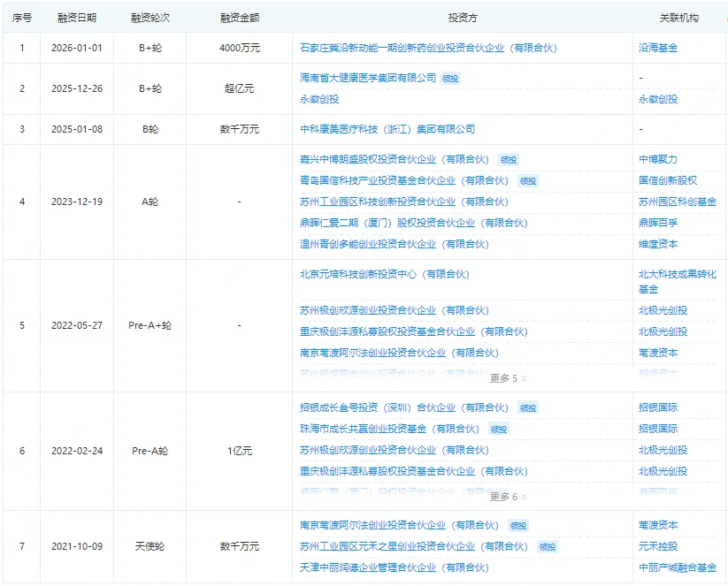728x586 pixels.
Task: Open 招银国际 beside 招银成长叁号投资
Action: (658, 407)
